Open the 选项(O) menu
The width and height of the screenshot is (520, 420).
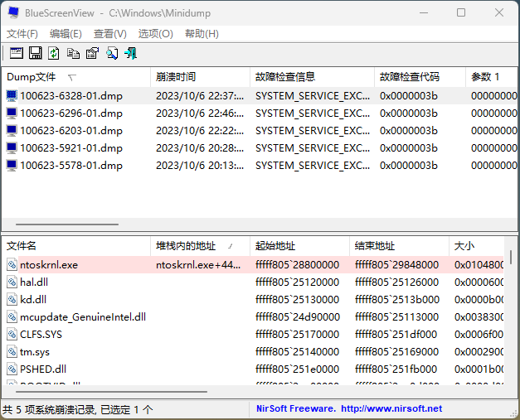[156, 34]
